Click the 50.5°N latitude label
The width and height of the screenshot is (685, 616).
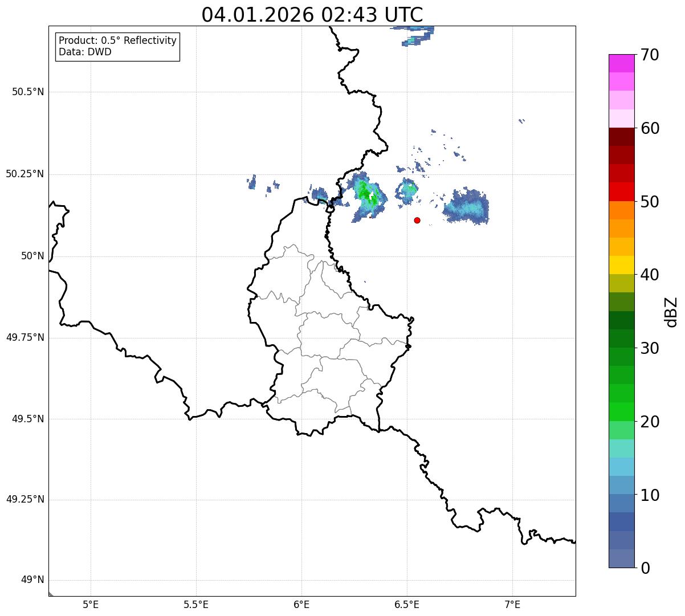coord(27,92)
